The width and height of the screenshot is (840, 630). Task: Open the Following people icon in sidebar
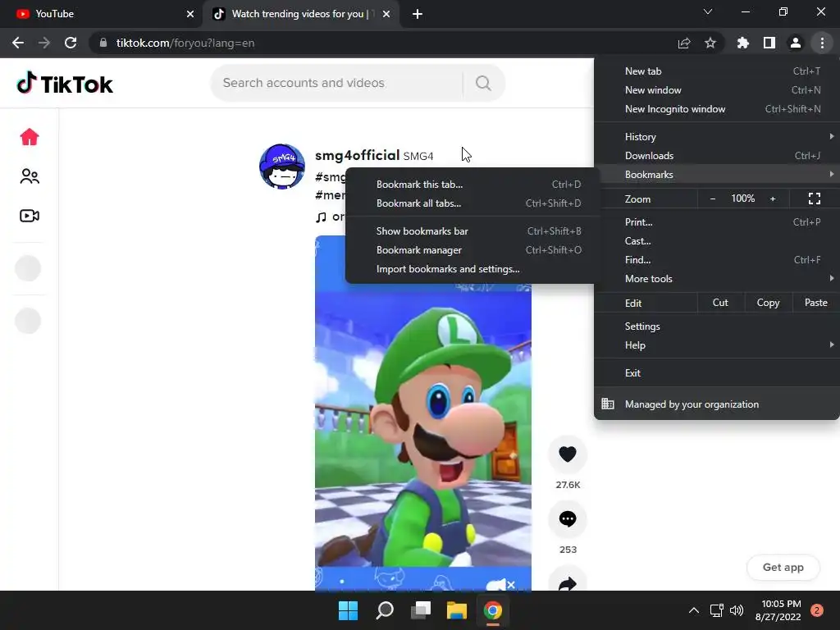(30, 176)
